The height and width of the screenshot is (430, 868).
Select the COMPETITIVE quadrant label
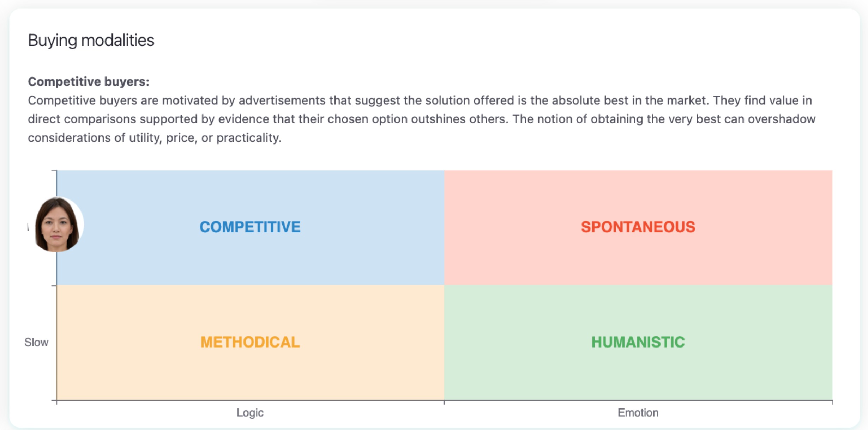click(x=250, y=227)
